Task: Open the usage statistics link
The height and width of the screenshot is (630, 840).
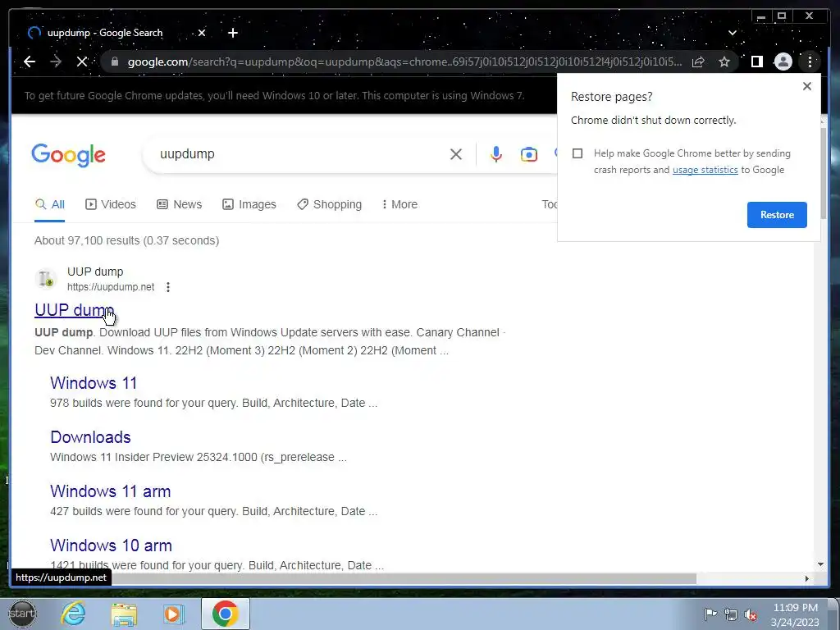Action: pyautogui.click(x=705, y=170)
